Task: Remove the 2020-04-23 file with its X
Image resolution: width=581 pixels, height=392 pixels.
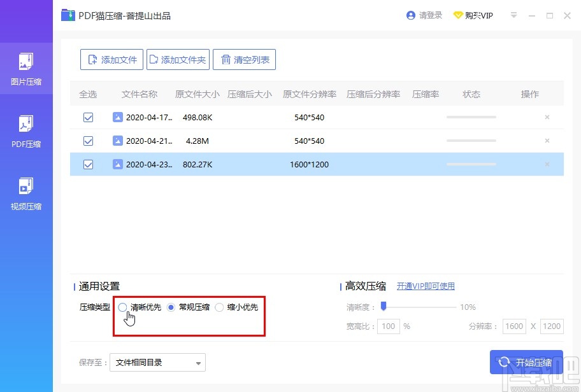Action: [547, 164]
